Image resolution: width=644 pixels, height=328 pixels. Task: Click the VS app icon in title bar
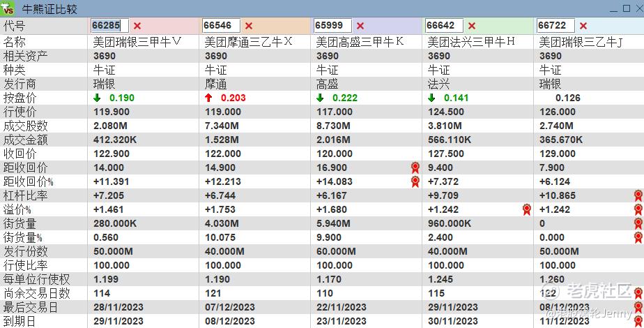pyautogui.click(x=8, y=8)
